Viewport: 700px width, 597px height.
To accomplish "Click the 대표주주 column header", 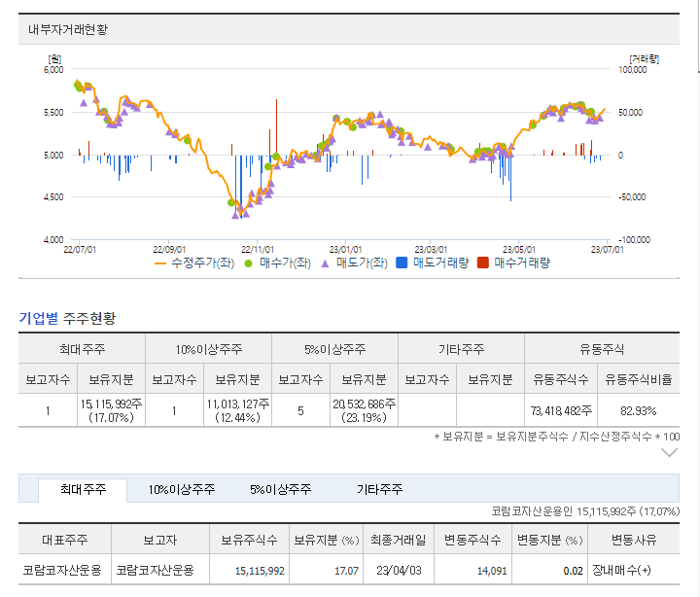I will [65, 540].
